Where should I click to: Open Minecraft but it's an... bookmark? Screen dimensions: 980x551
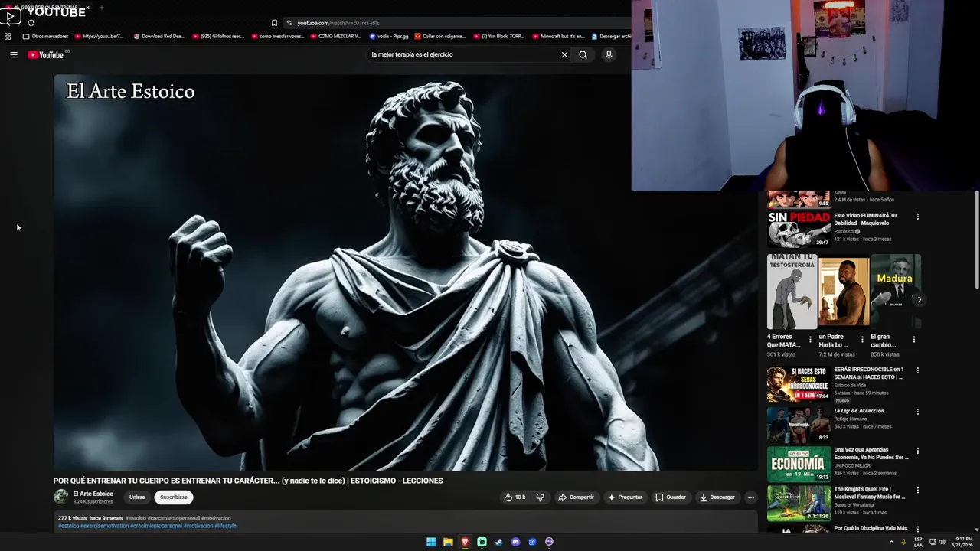coord(558,36)
